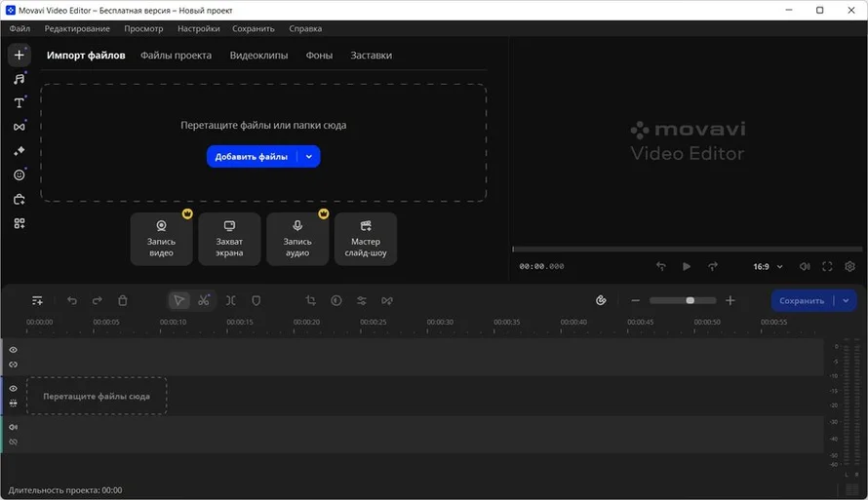Open the Редактирование menu
Screen dimensions: 868x500
[77, 29]
